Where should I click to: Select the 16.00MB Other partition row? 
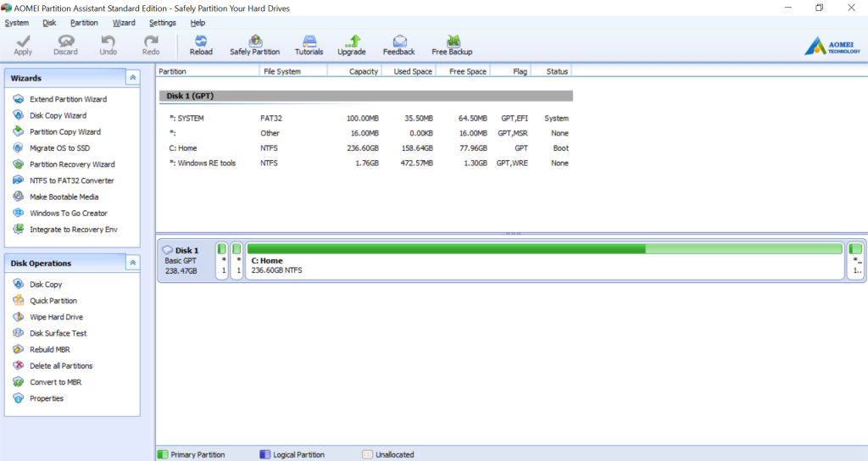pyautogui.click(x=366, y=133)
